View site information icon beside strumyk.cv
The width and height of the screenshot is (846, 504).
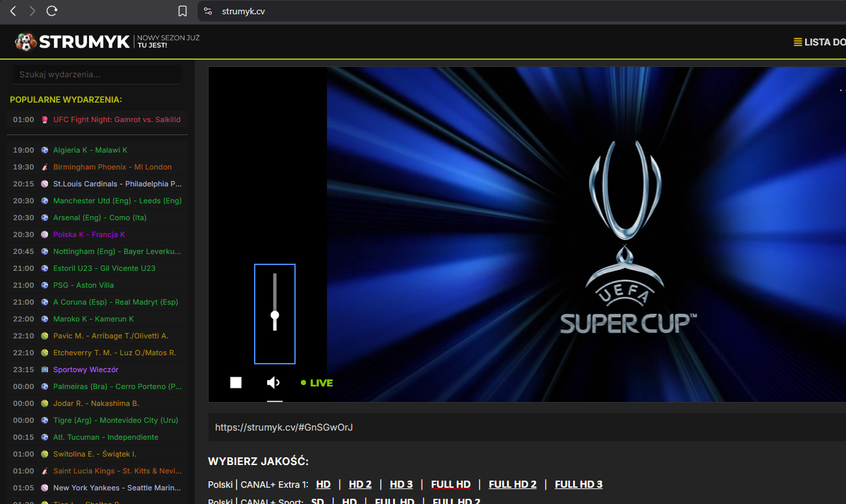coord(208,11)
